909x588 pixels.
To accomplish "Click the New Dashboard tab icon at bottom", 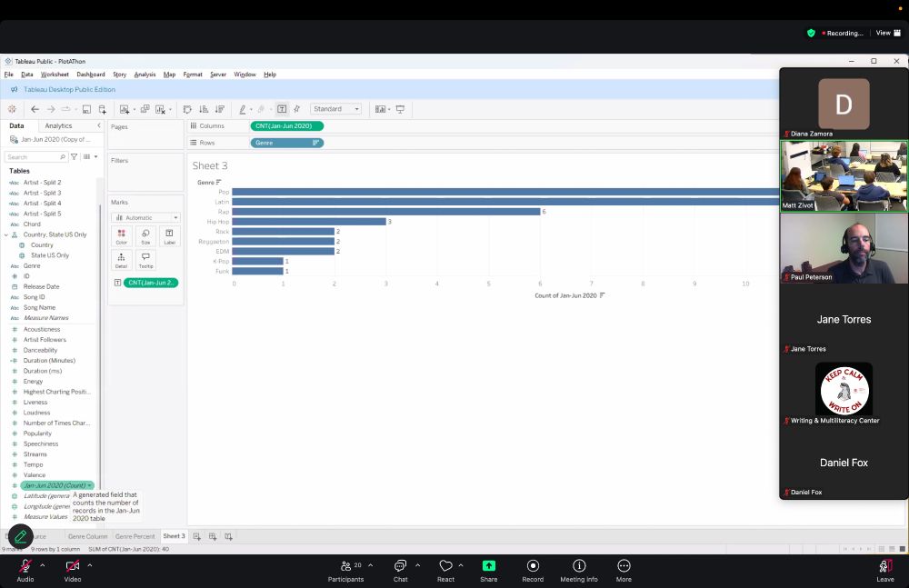I will pos(213,536).
